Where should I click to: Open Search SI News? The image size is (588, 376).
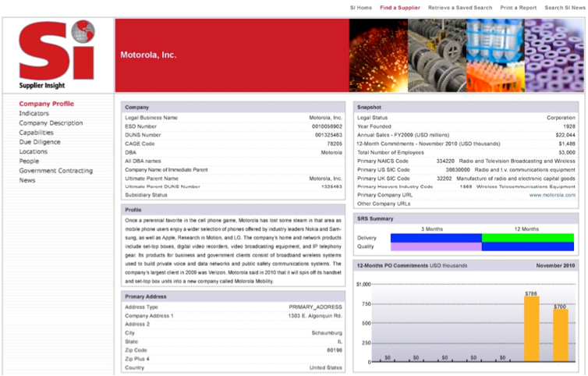point(565,8)
